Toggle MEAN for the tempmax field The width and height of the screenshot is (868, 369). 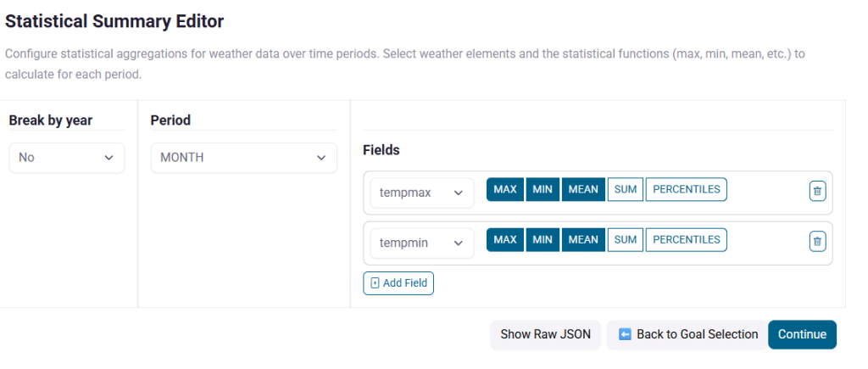(x=582, y=190)
